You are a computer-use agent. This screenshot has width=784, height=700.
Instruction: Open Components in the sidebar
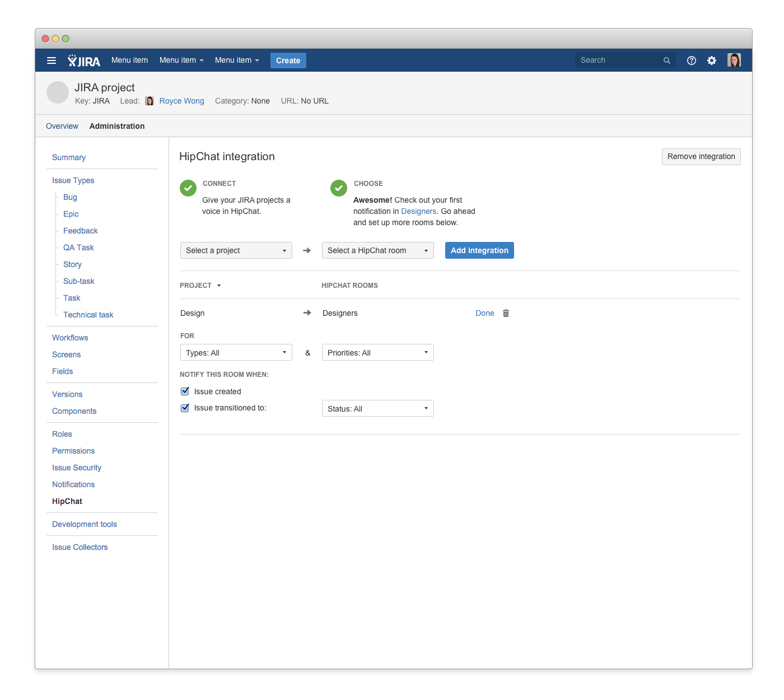(74, 411)
